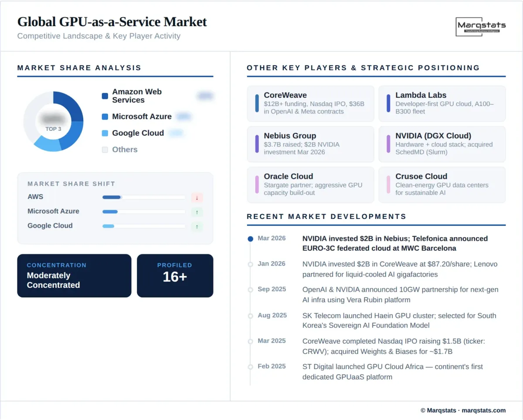
Task: Click the AWS row label in share shift
Action: (x=35, y=197)
